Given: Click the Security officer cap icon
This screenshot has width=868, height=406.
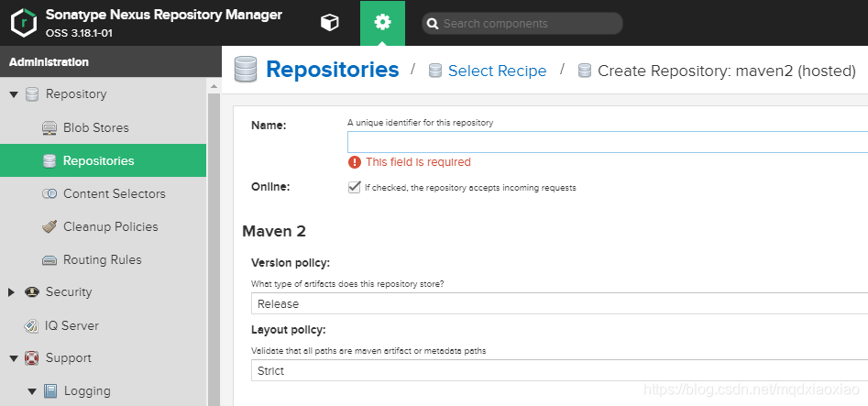Looking at the screenshot, I should point(32,292).
